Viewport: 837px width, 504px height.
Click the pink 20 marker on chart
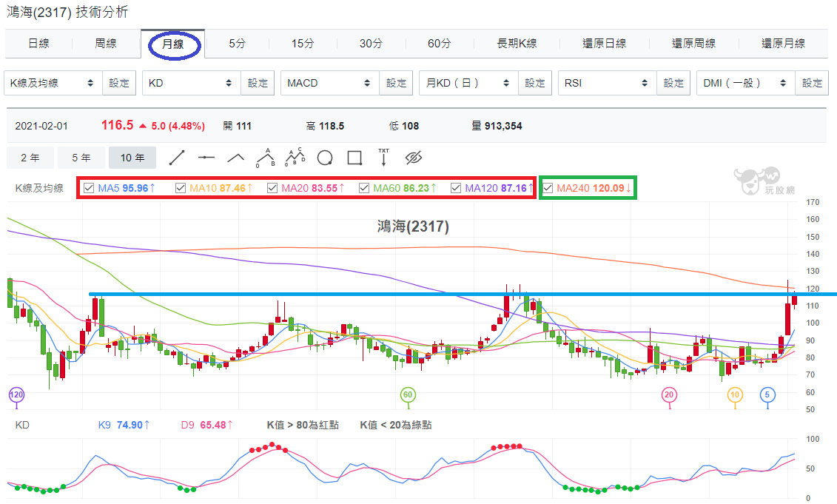point(669,395)
